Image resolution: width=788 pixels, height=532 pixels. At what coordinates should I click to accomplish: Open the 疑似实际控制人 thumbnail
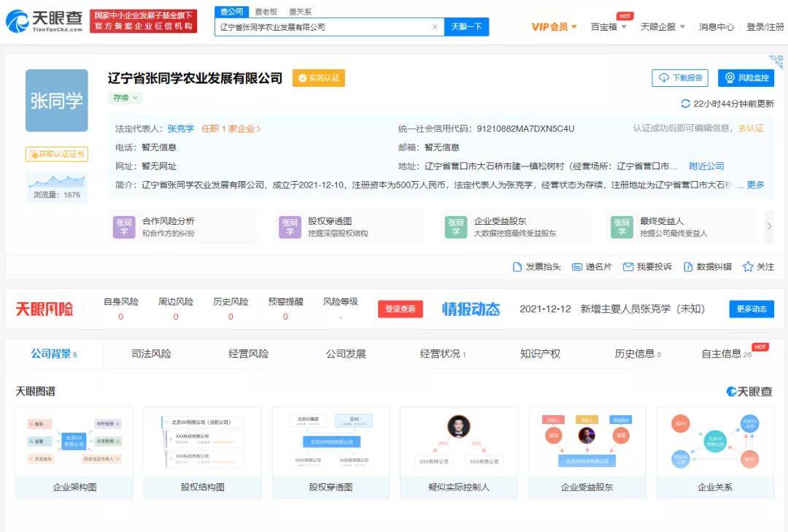tap(458, 452)
